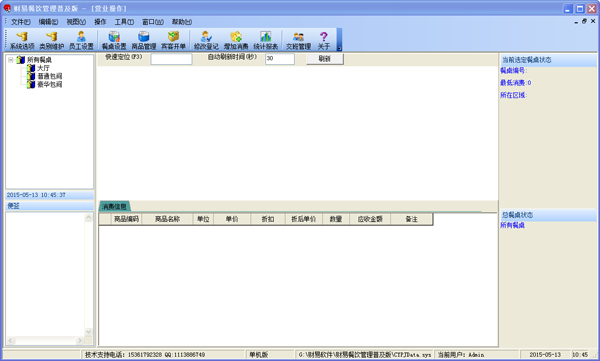Click the 便签 panel header

(x=49, y=206)
